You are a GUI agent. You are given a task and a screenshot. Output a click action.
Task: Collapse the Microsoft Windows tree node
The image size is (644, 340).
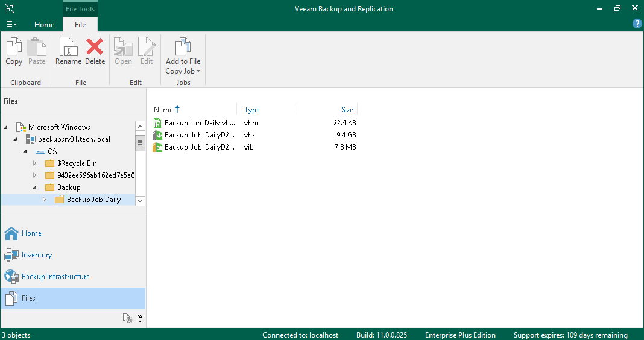tap(6, 127)
